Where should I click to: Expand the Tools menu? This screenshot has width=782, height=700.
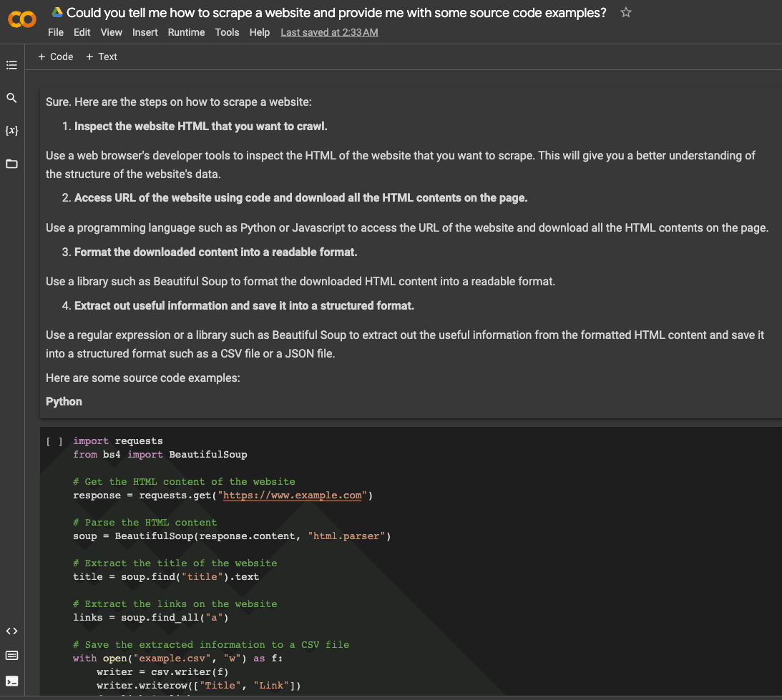227,32
